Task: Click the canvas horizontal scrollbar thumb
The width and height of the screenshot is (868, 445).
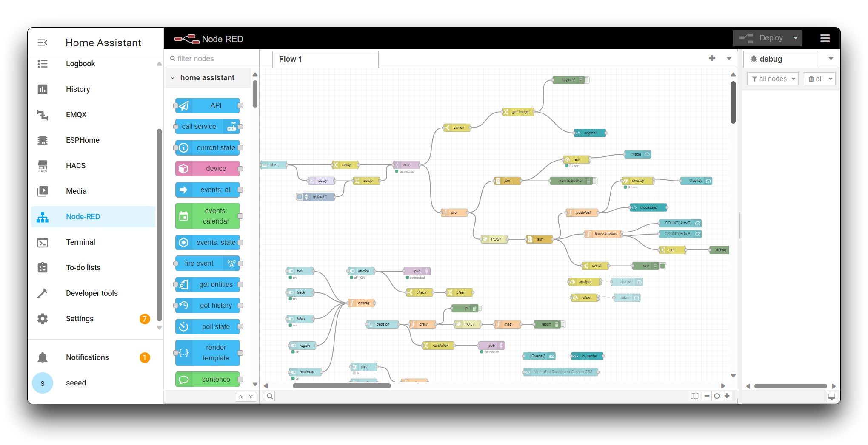Action: pyautogui.click(x=342, y=386)
